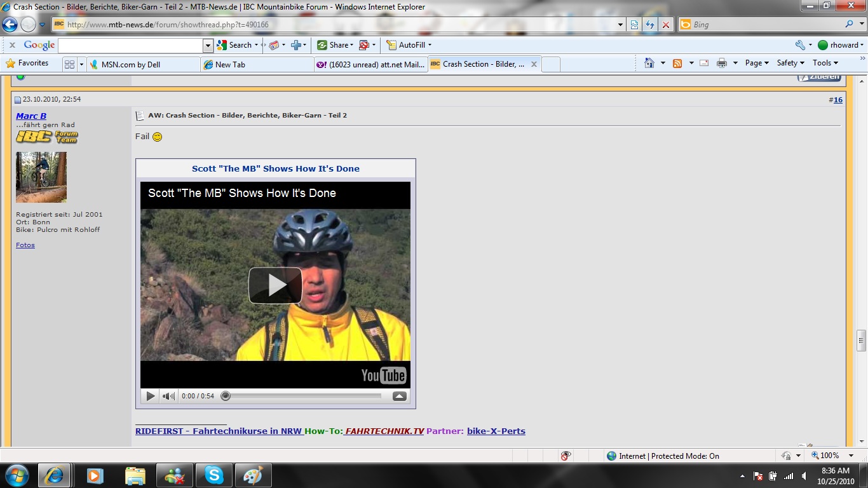This screenshot has height=488, width=868.
Task: Switch to the MSN.com by Dell tab
Action: (130, 64)
